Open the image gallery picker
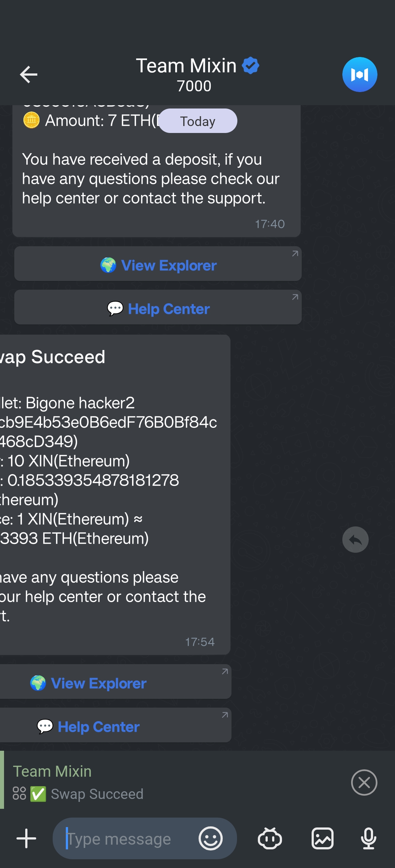 click(322, 838)
